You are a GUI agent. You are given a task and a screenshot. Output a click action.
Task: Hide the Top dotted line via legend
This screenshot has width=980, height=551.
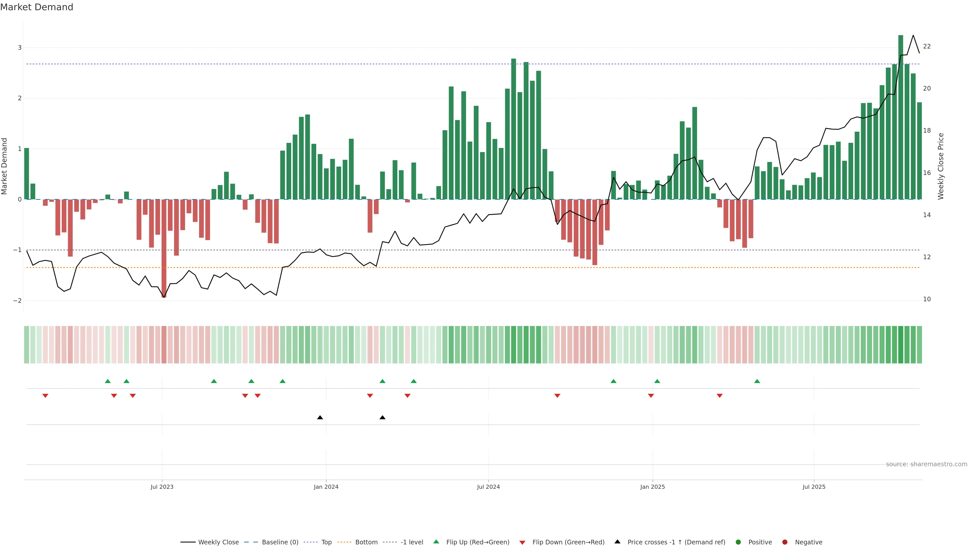pyautogui.click(x=326, y=542)
